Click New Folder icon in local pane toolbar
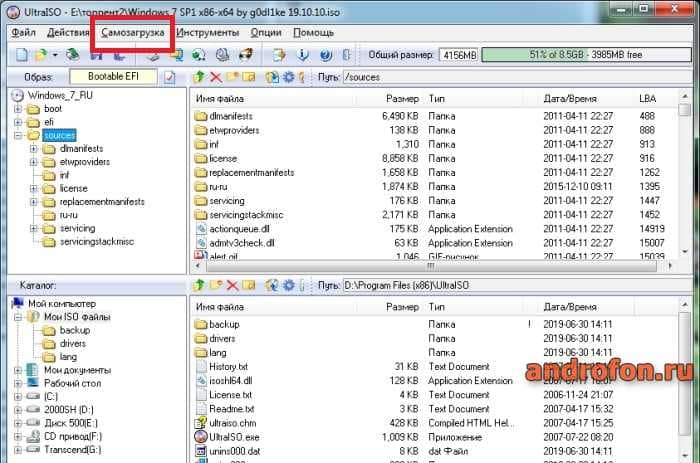This screenshot has height=463, width=700. point(216,285)
